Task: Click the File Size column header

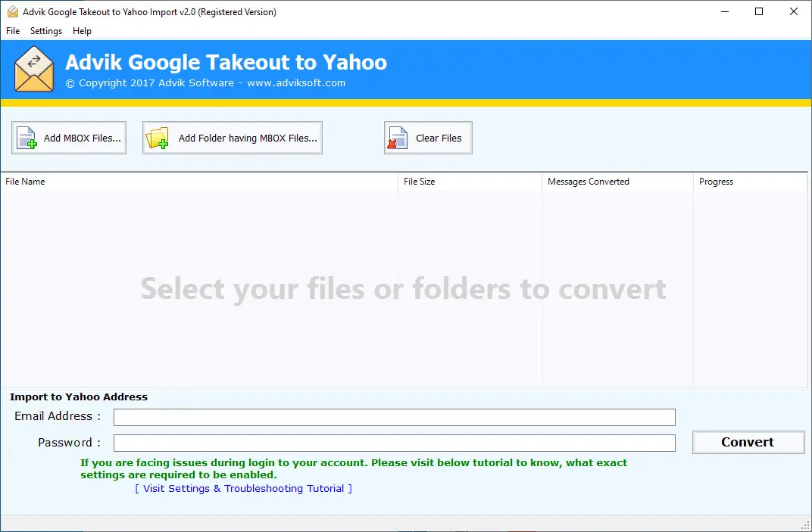Action: 470,182
